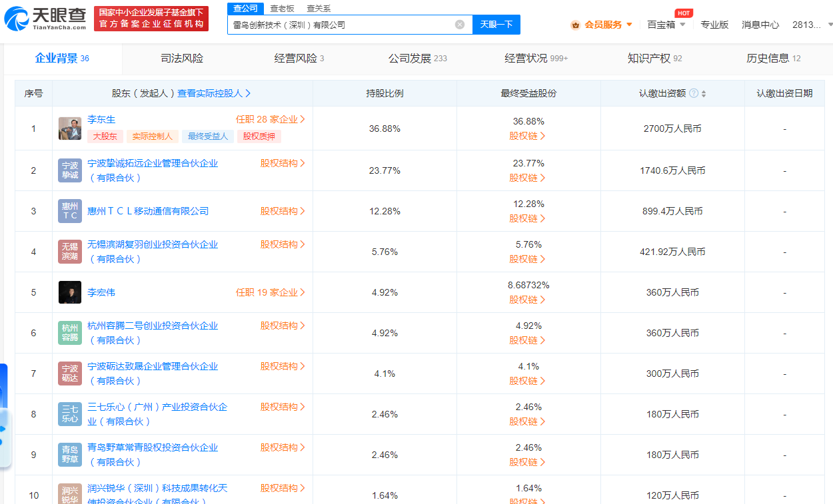Select the 历史信息 tab
Viewport: 833px width, 504px height.
coord(773,59)
